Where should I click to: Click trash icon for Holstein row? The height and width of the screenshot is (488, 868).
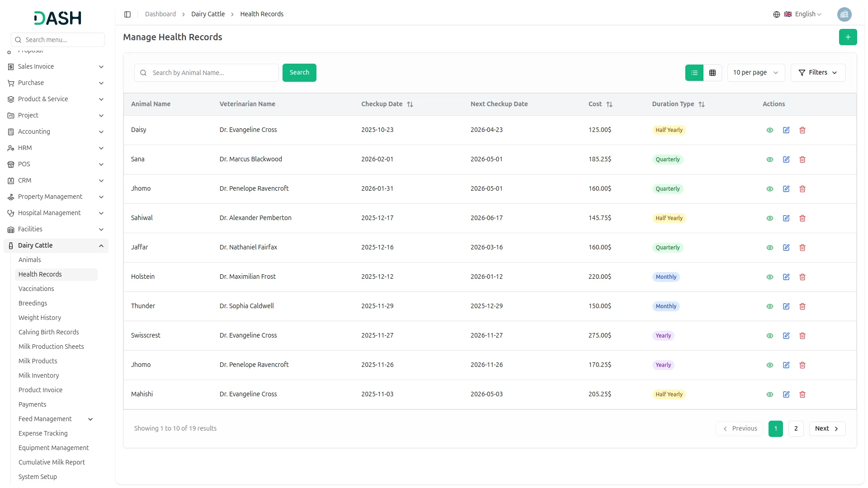pos(802,277)
